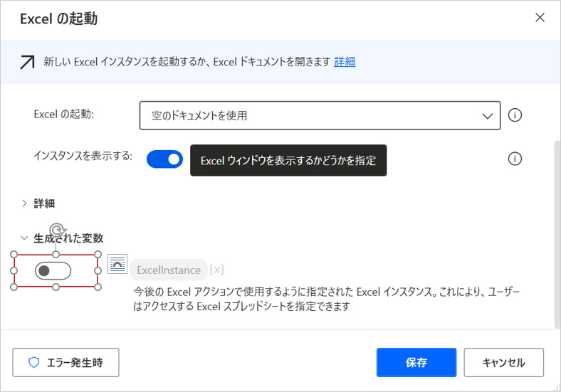Click the rotate handle above the selected toggle
The image size is (561, 392).
point(56,231)
